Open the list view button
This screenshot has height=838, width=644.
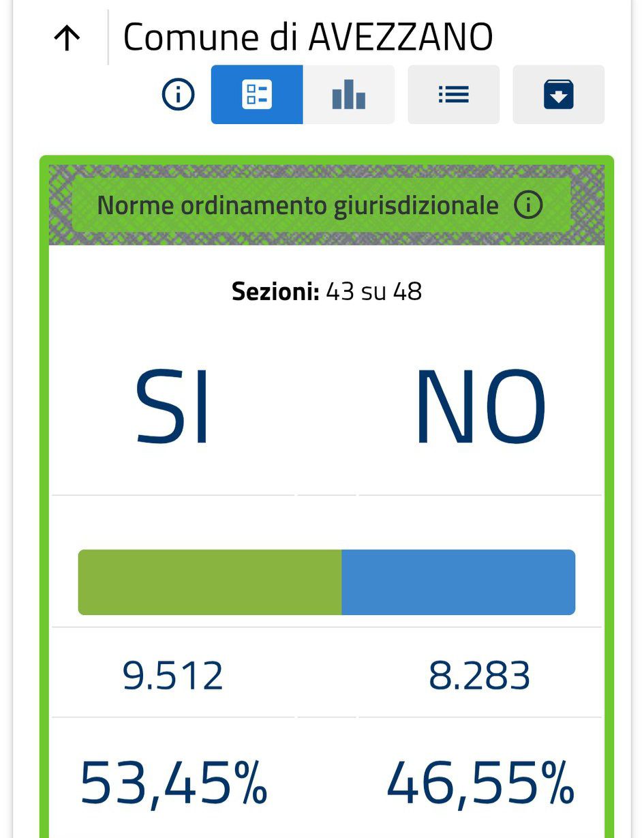pos(453,95)
